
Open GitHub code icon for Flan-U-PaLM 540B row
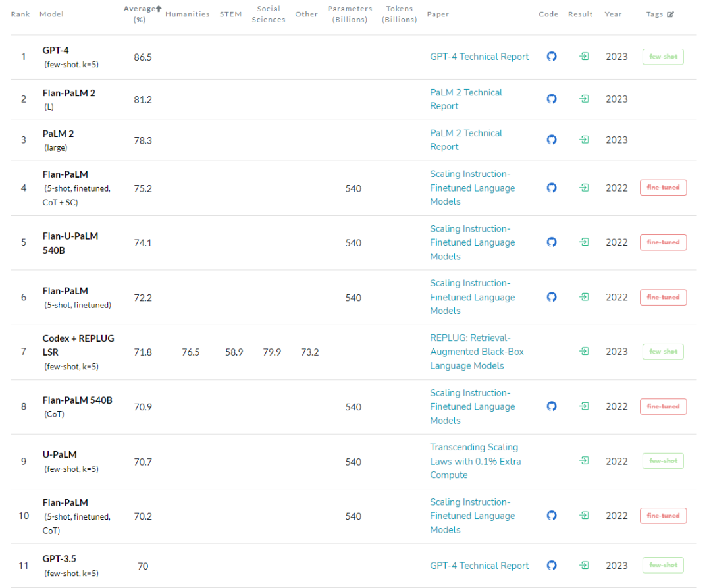[x=552, y=242]
